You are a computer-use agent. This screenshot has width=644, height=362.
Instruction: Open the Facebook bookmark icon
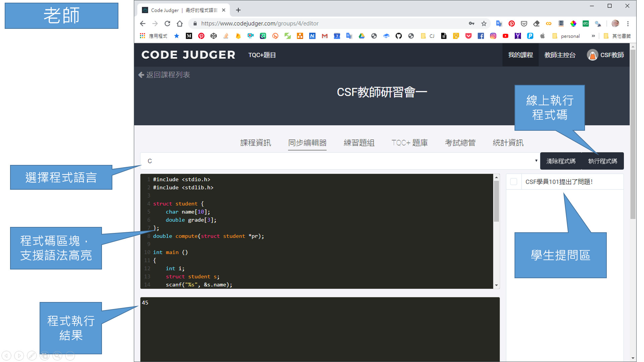pos(481,36)
